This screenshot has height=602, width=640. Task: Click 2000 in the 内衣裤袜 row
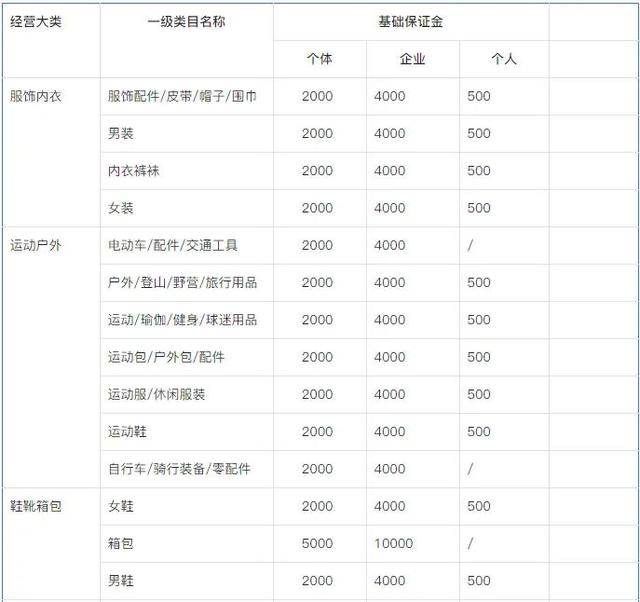pos(317,171)
